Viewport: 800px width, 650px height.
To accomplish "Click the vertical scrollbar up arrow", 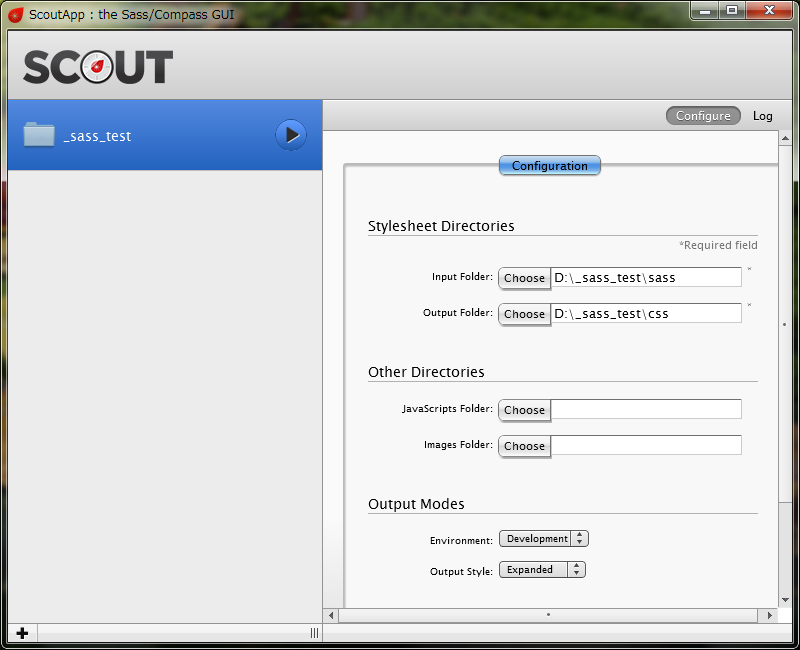I will pyautogui.click(x=785, y=138).
